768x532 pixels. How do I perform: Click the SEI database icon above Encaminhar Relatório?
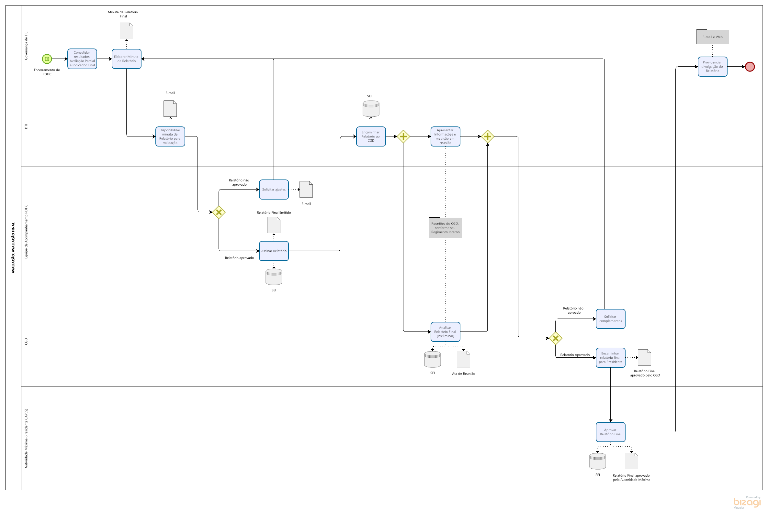[371, 109]
